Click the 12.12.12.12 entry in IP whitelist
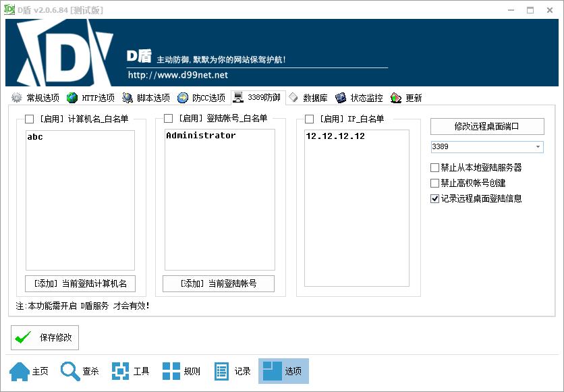564x392 pixels. [x=335, y=136]
